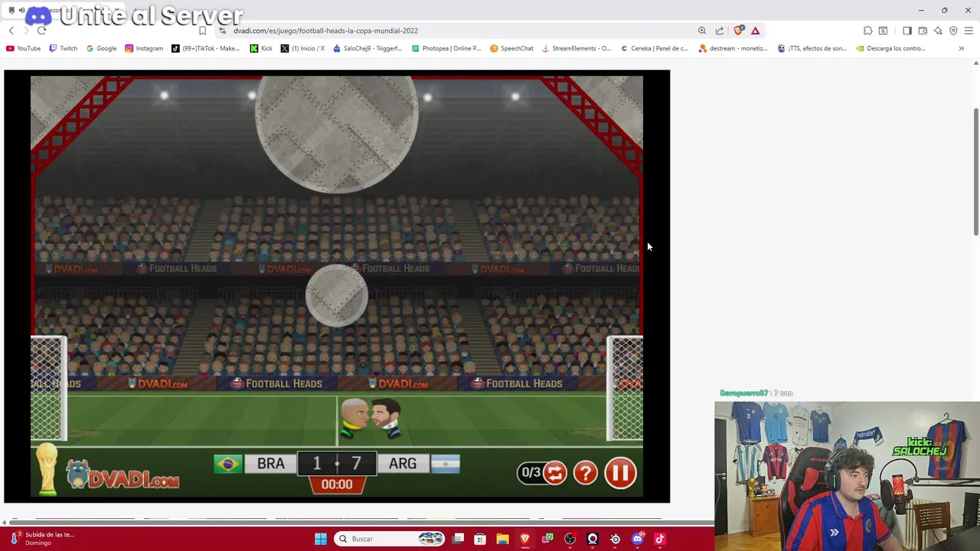This screenshot has width=980, height=551.
Task: Open Ceneka Panel bookmark
Action: pyautogui.click(x=655, y=48)
